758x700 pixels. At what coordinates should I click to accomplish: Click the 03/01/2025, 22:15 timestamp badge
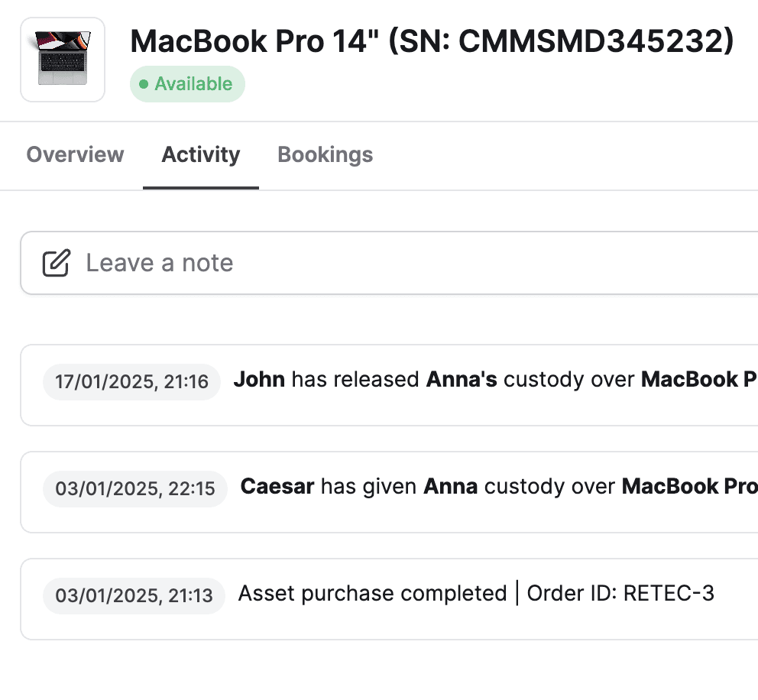coord(135,489)
